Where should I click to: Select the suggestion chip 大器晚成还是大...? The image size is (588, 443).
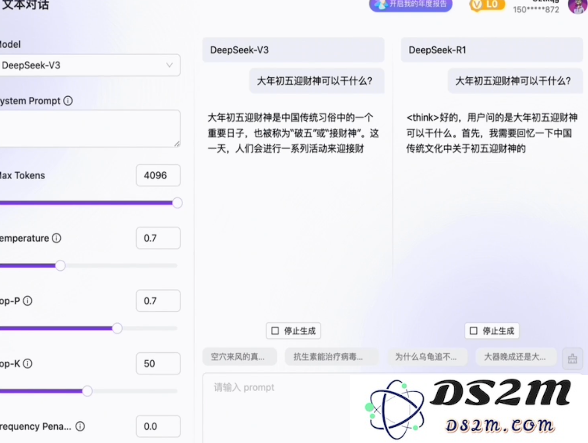517,357
